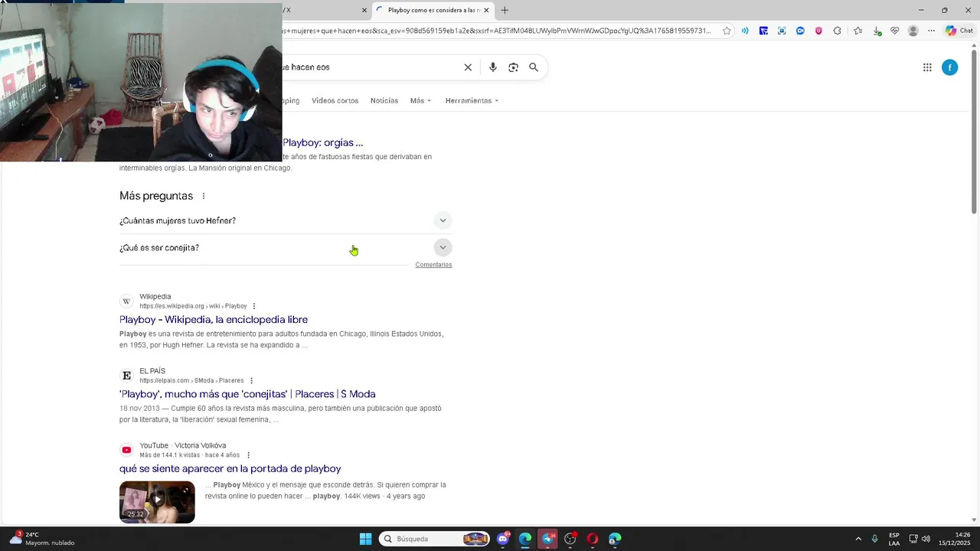Open the Favorites list in Edge

[857, 31]
